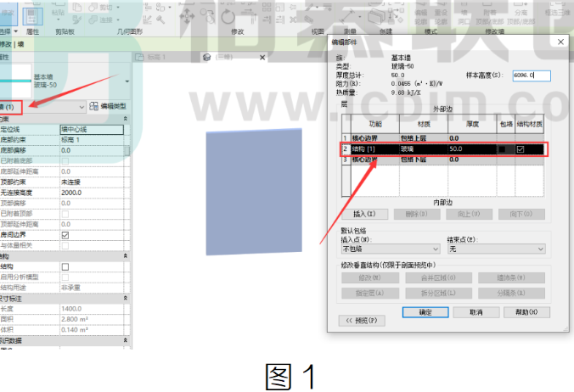The image size is (574, 392).
Task: Click 分离 顶部/底部 detach tool
Action: pyautogui.click(x=521, y=14)
